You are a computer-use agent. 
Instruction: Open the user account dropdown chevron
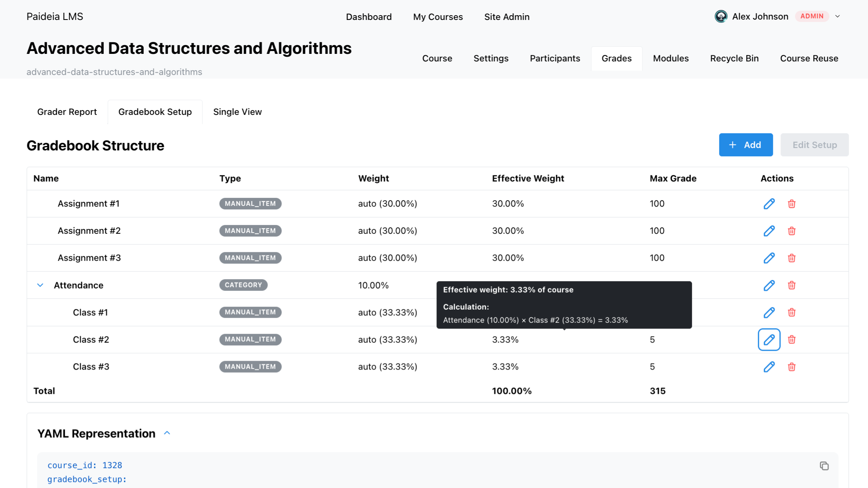coord(838,16)
